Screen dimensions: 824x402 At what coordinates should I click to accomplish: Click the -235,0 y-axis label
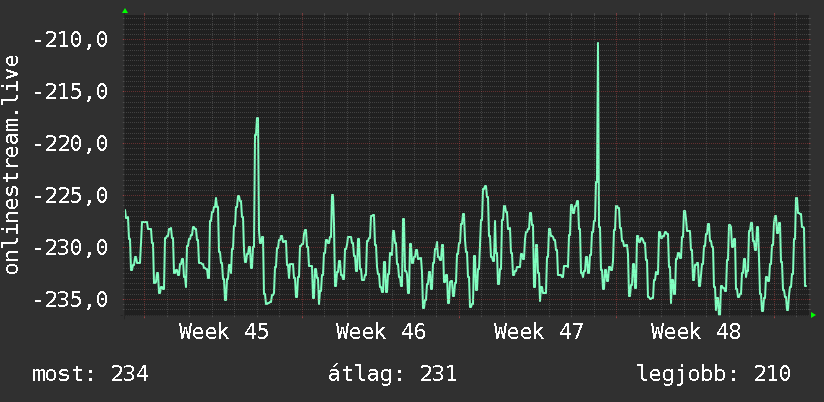click(x=70, y=300)
